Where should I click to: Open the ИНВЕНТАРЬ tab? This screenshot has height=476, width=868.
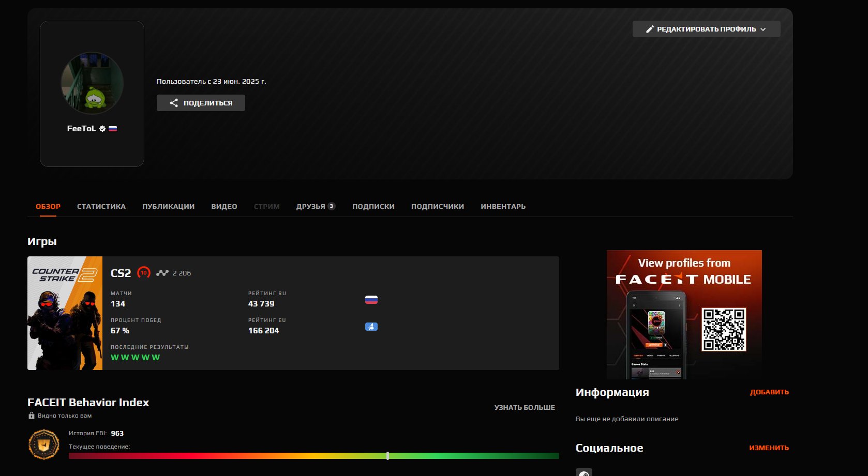coord(503,206)
